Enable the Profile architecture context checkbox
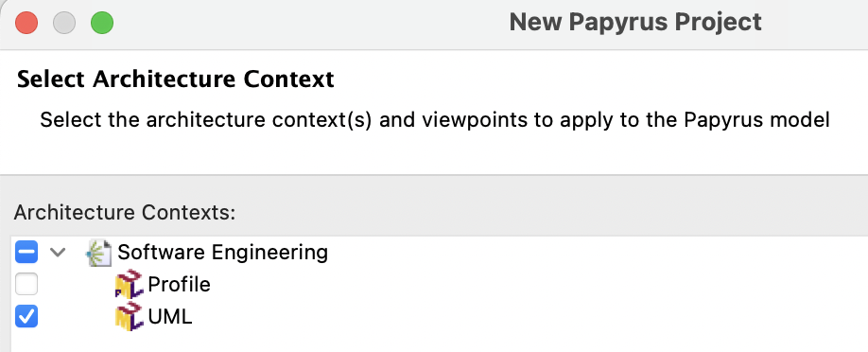This screenshot has width=868, height=352. tap(26, 285)
